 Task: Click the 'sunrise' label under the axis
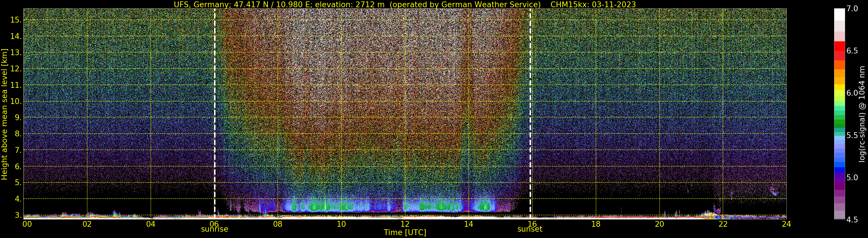tap(215, 229)
